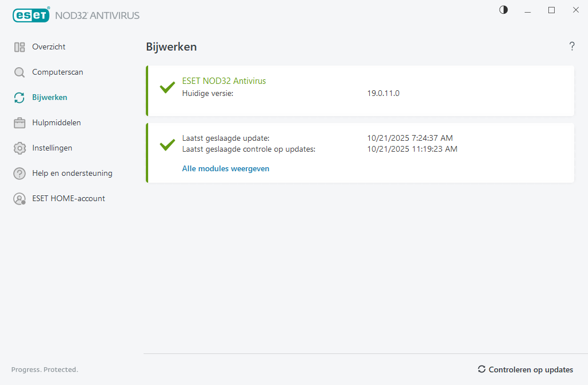588x385 pixels.
Task: Click the Instellingen gear icon
Action: [x=20, y=148]
